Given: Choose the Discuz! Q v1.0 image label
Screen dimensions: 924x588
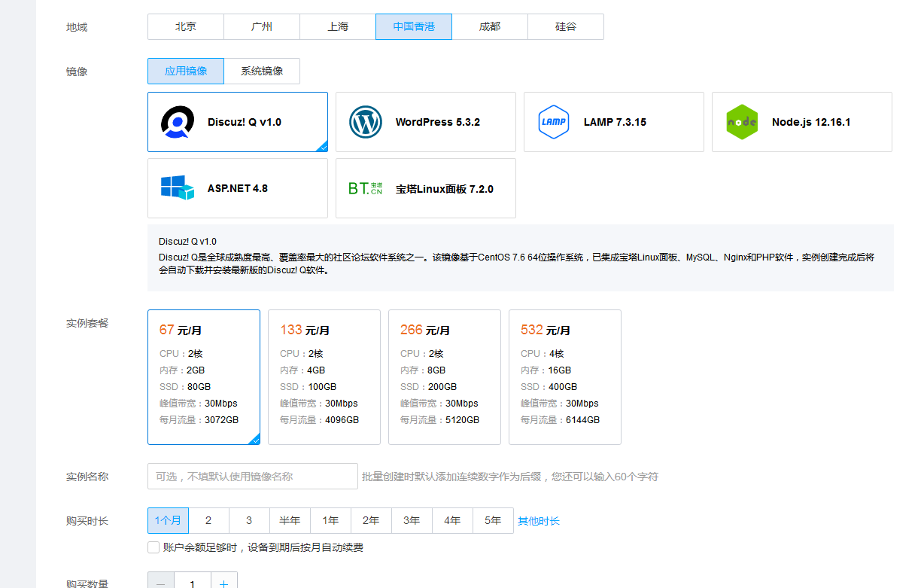Looking at the screenshot, I should tap(245, 122).
